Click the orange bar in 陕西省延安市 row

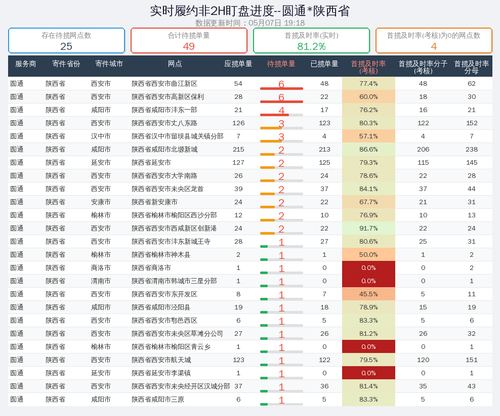coord(281,167)
